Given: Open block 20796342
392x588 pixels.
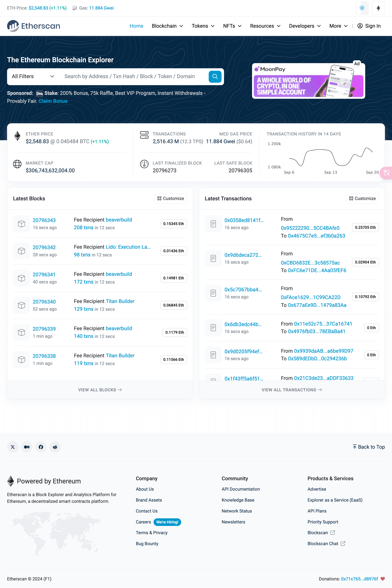Looking at the screenshot, I should [44, 247].
